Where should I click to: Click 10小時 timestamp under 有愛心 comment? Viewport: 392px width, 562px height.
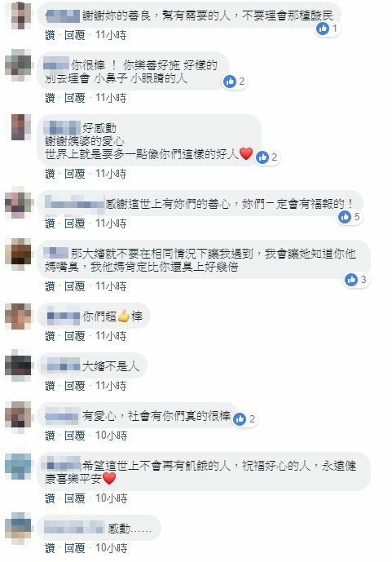coord(112,436)
